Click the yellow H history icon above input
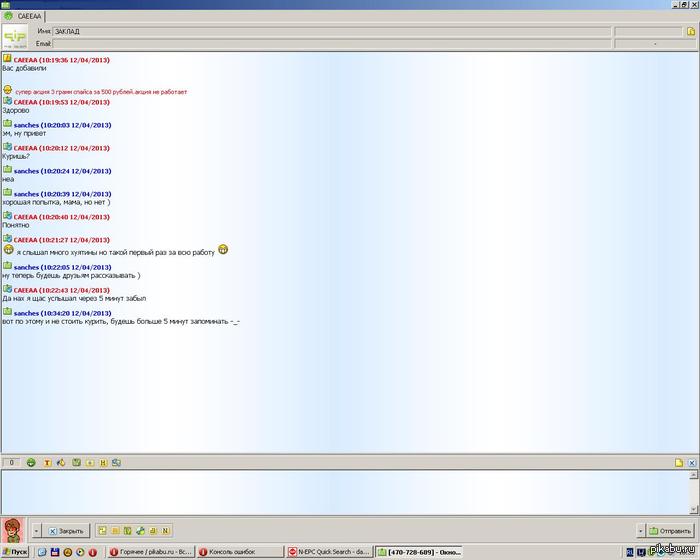 103,463
